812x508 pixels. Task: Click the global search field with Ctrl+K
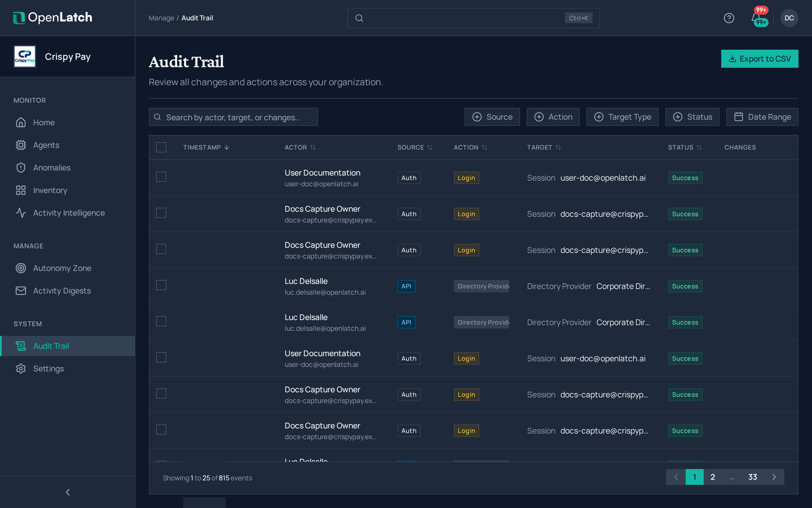pyautogui.click(x=473, y=18)
